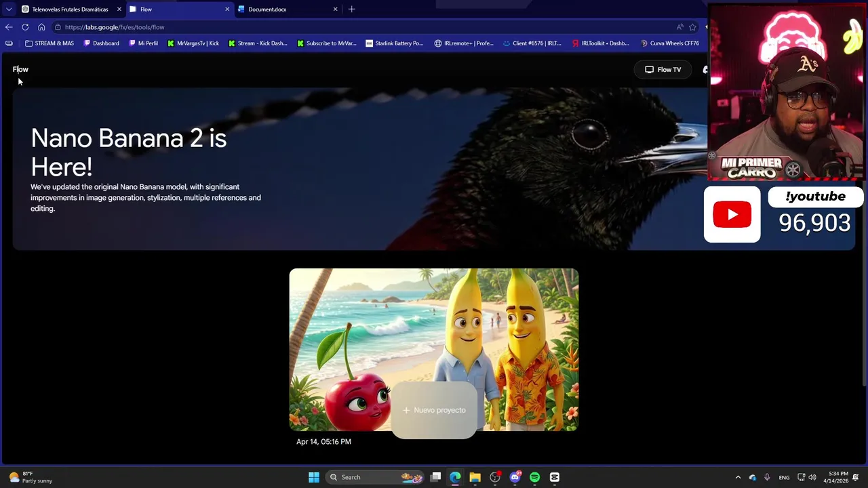Open Curva Wheels CFF76 bookmark
868x488 pixels.
tap(670, 43)
